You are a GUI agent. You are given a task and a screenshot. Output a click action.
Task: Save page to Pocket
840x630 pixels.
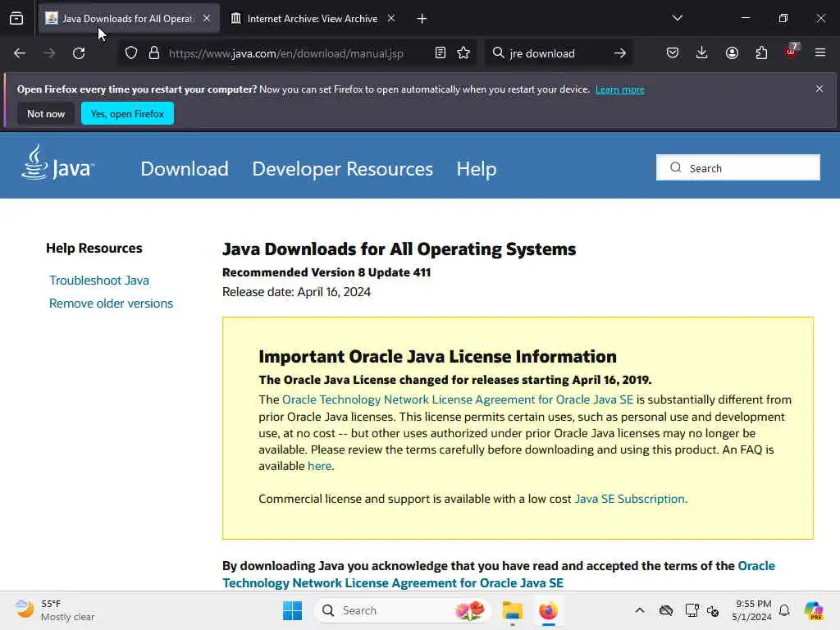coord(673,52)
